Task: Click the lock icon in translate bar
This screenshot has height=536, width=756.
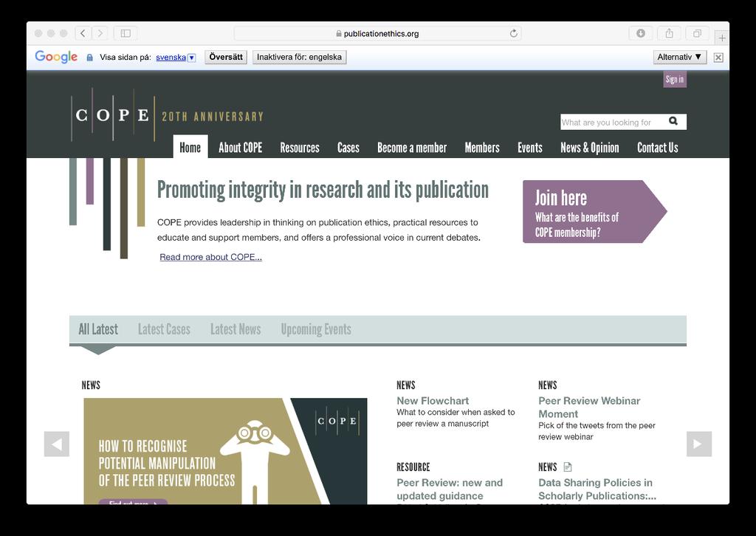Action: point(89,58)
